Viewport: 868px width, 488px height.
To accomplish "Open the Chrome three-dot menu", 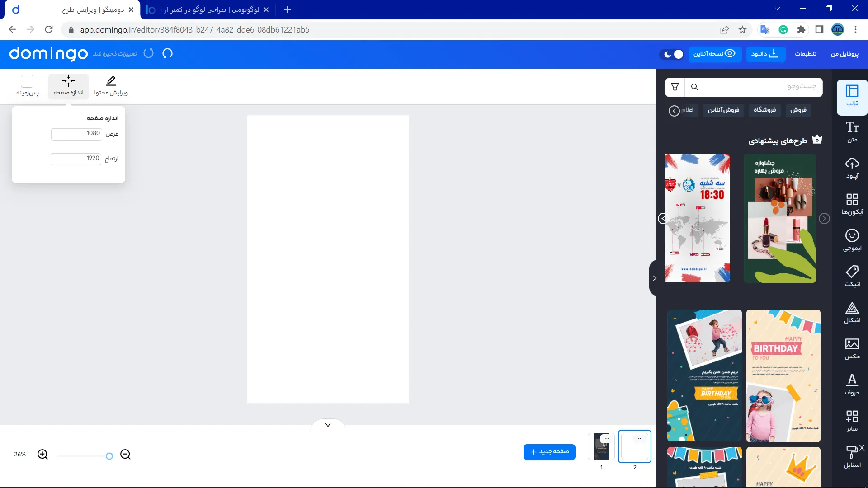I will coord(855,30).
